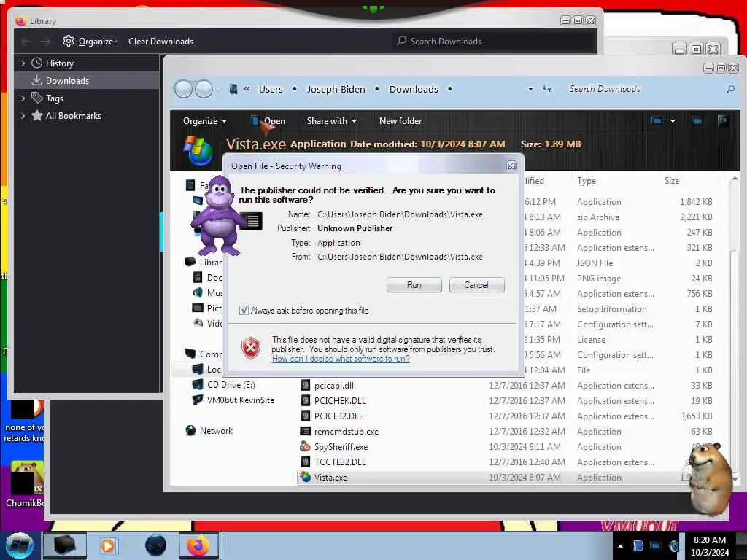Screen dimensions: 747x560
Task: Expand All Bookmarks in Library sidebar
Action: 23,116
